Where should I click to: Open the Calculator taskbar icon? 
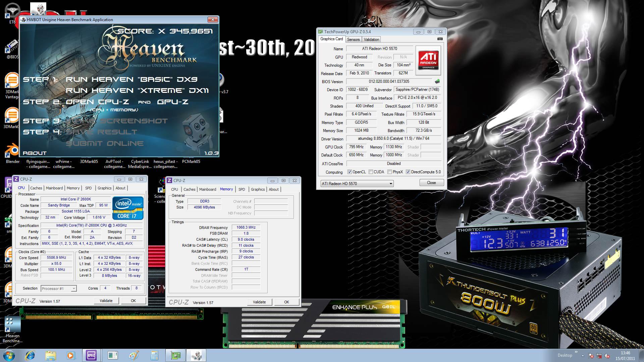click(x=154, y=355)
